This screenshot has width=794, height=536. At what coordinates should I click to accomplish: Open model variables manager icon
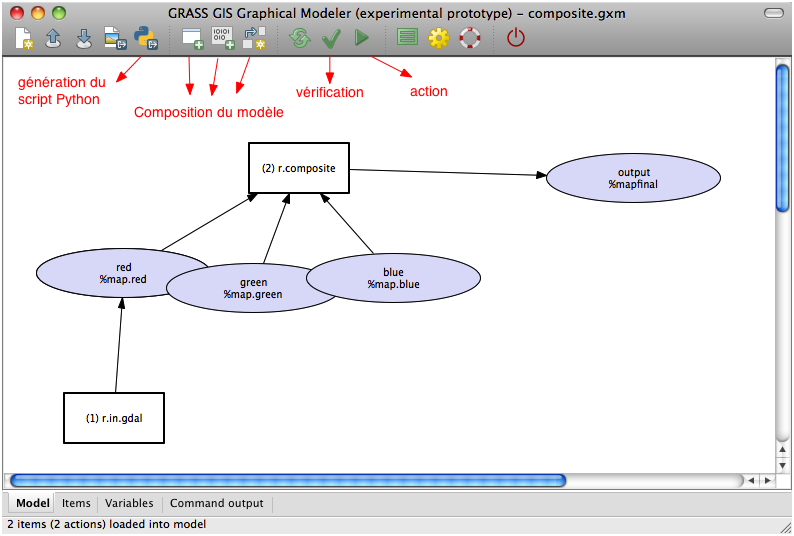click(x=407, y=39)
